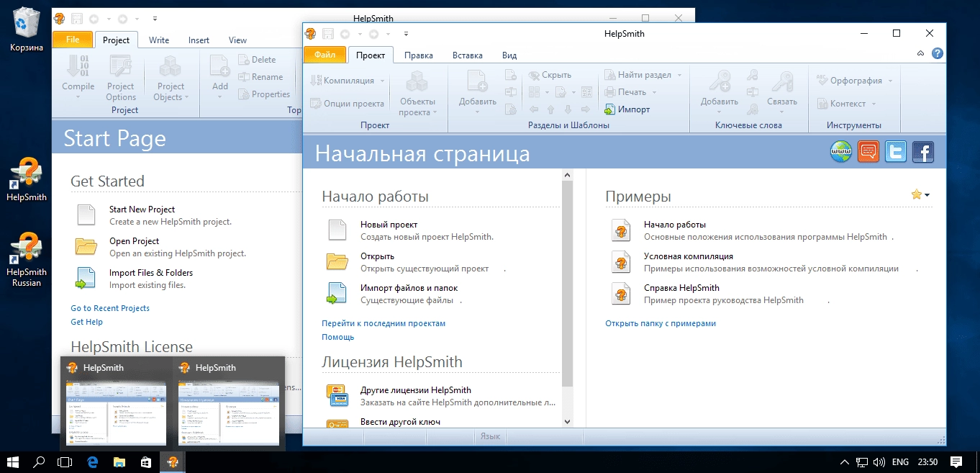Open the orange File tab in the English window
The image size is (980, 473).
point(73,40)
